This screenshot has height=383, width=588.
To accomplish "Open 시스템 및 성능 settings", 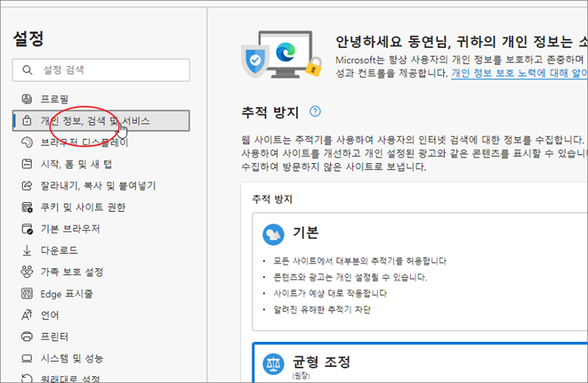I will (72, 359).
